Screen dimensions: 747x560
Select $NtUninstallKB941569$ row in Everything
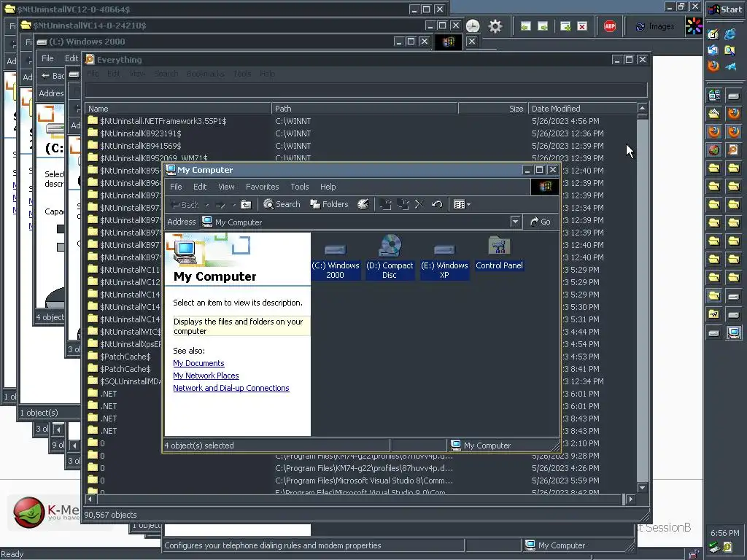click(x=360, y=146)
